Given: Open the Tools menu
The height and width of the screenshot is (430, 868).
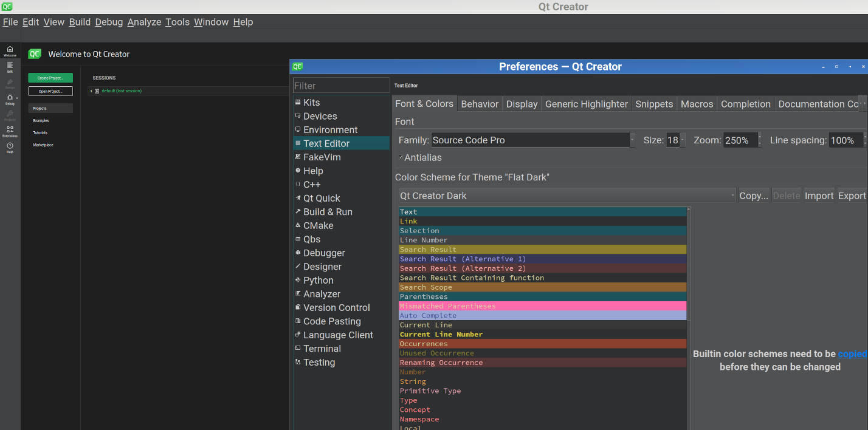Looking at the screenshot, I should [177, 22].
